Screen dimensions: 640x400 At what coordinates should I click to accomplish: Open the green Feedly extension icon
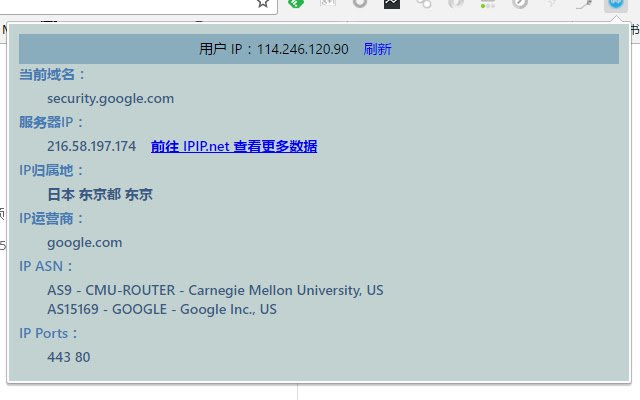click(x=296, y=3)
